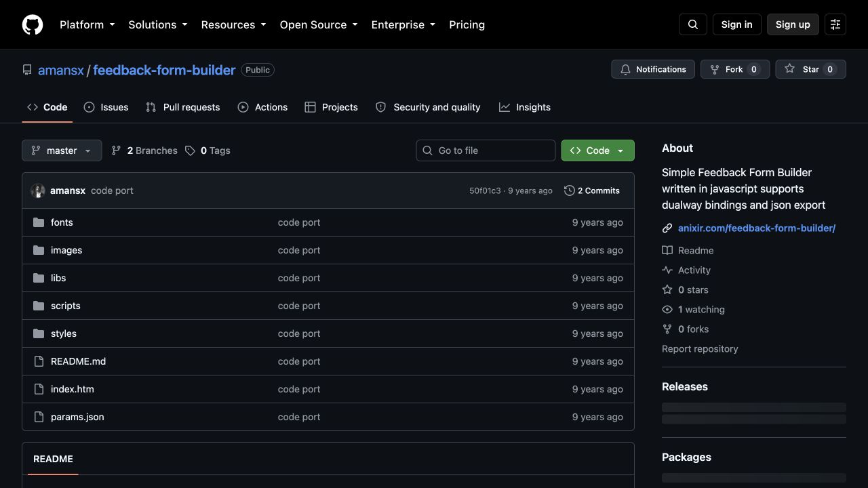Open the Pricing page
This screenshot has height=488, width=868.
point(467,24)
